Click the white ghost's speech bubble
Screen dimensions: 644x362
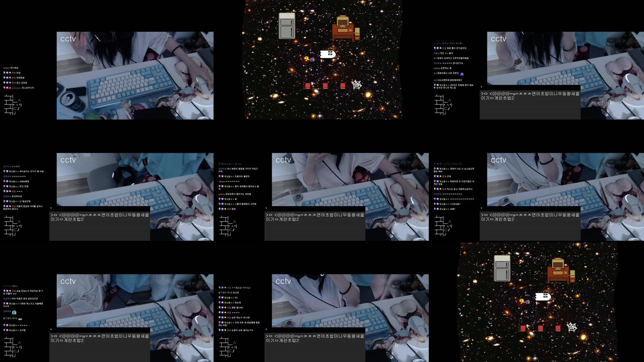coord(329,53)
